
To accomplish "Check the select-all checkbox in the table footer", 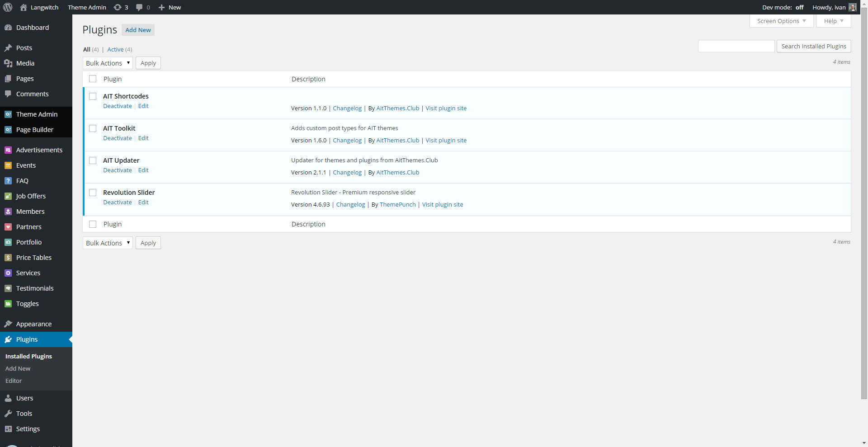I will coord(93,224).
